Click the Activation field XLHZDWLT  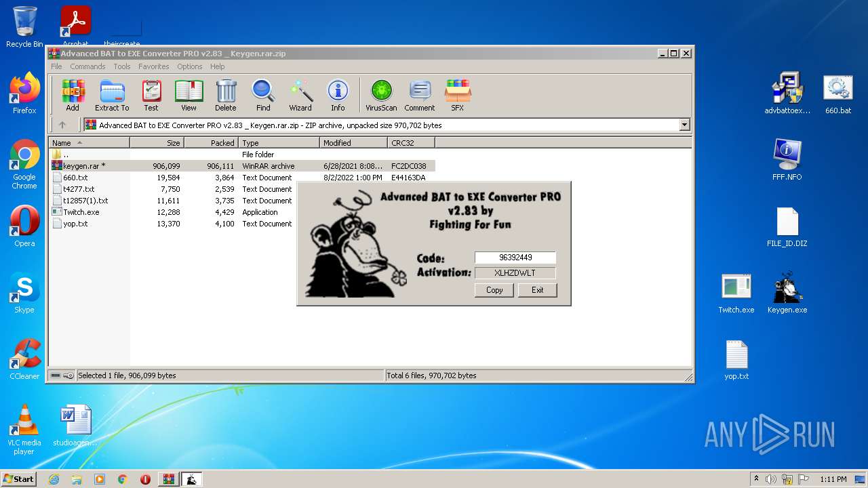click(x=515, y=272)
